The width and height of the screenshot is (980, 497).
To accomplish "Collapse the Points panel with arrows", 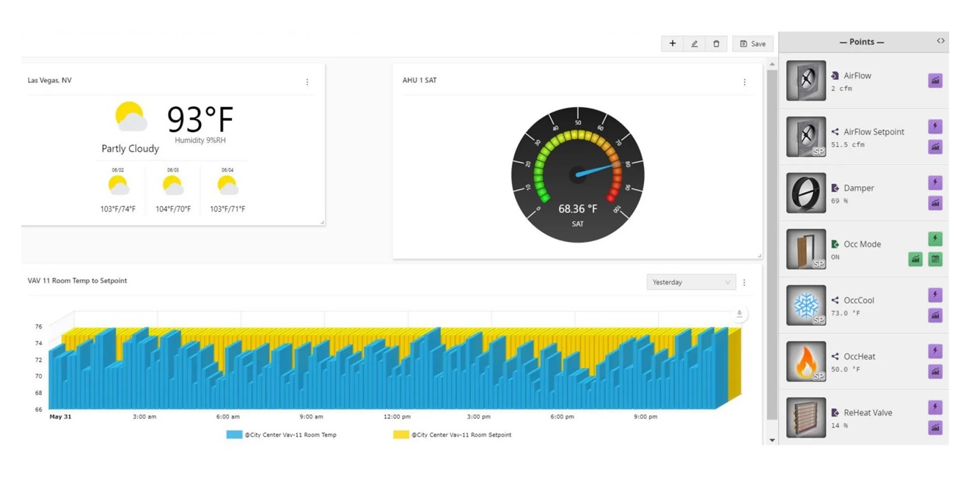I will coord(940,41).
